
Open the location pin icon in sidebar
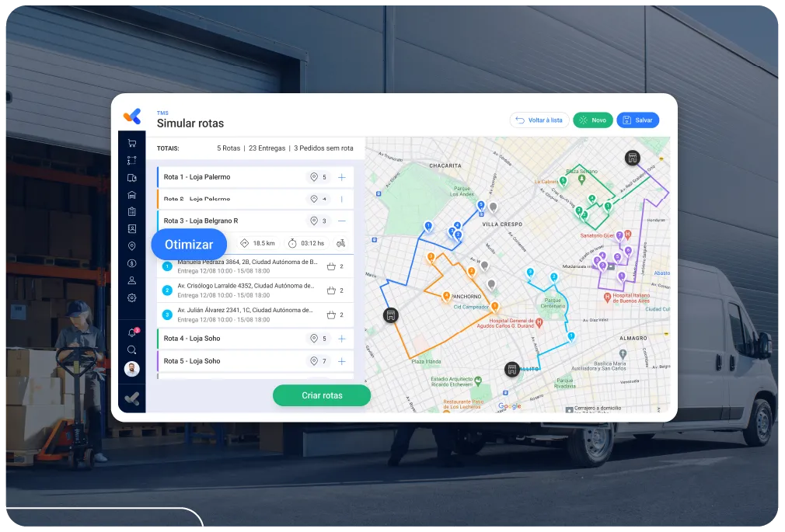131,245
